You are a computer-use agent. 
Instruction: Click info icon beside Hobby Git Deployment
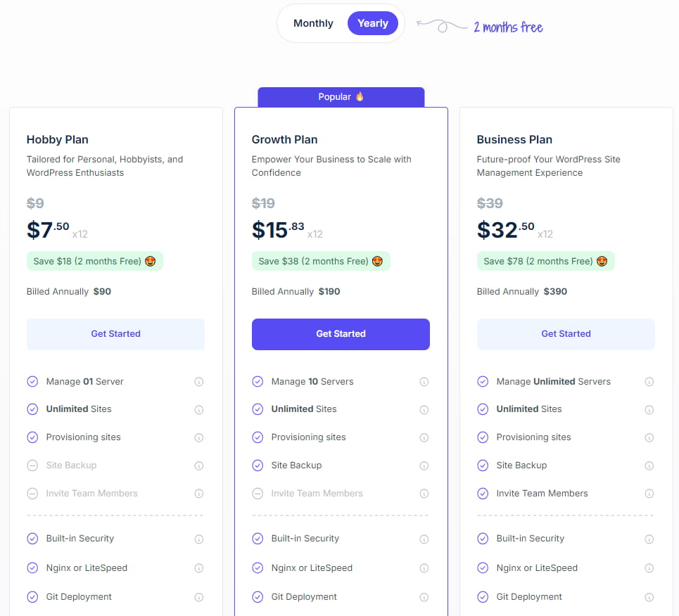coord(198,597)
